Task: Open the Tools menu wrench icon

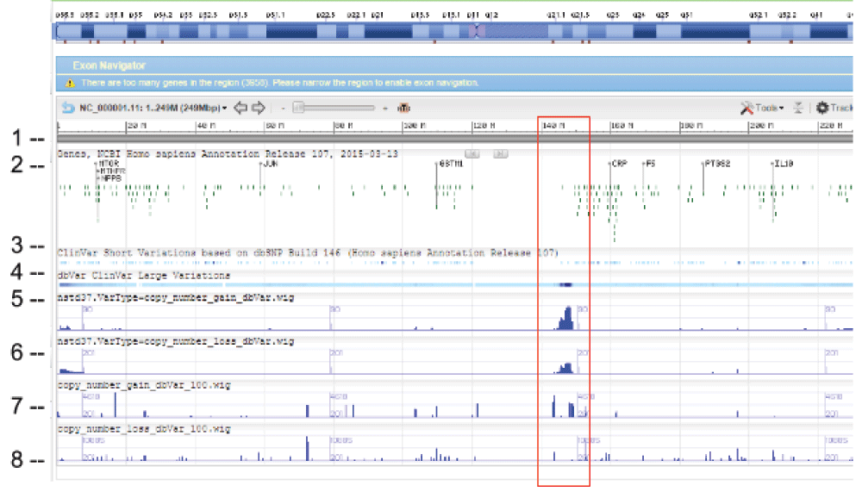Action: point(748,109)
